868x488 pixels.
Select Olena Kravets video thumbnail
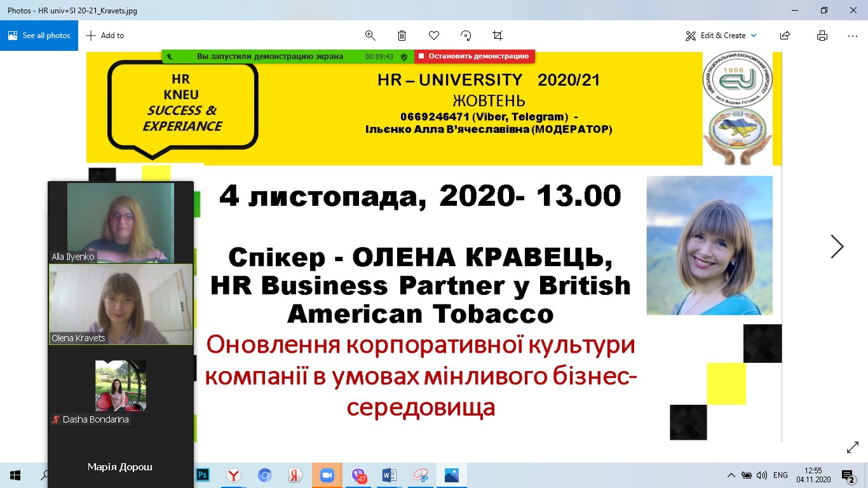(121, 304)
